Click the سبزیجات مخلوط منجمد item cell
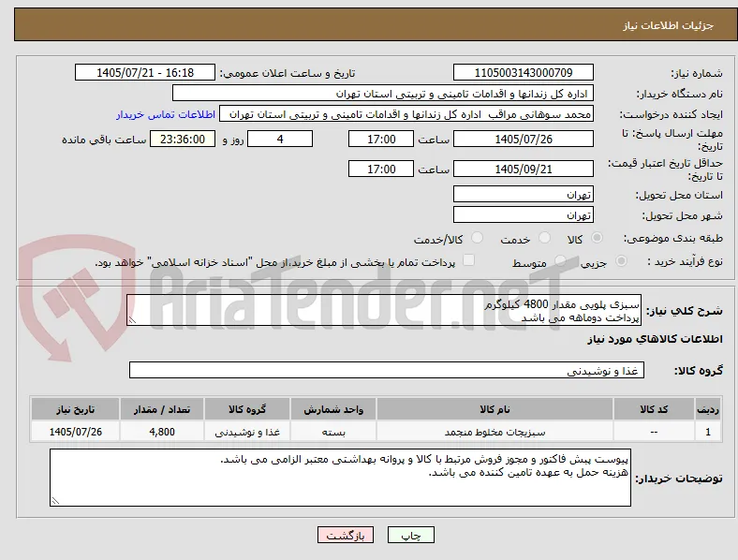 coord(494,432)
